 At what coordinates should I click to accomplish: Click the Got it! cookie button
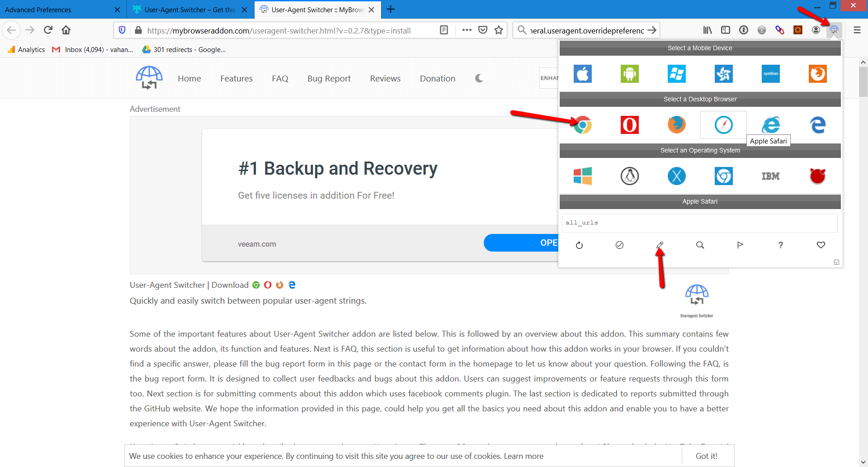coord(706,456)
